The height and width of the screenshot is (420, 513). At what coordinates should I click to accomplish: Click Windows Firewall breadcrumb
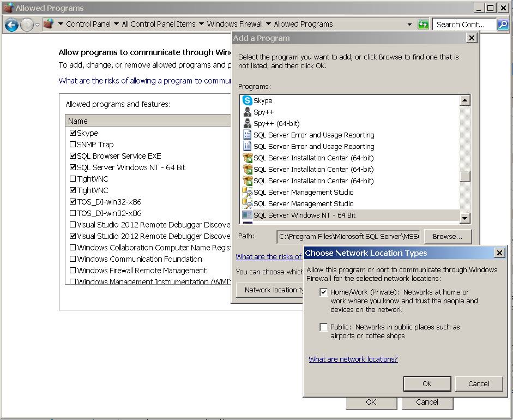[234, 24]
